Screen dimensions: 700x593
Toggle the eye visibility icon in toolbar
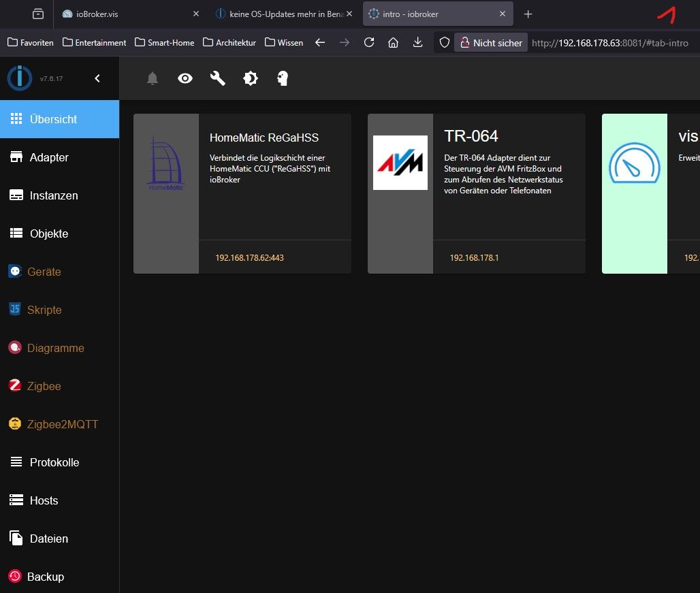point(185,79)
